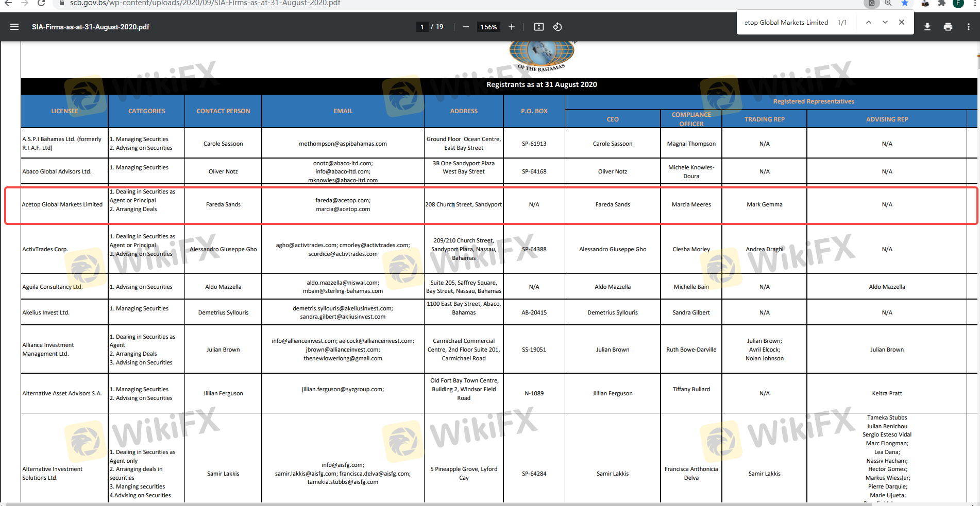980x506 pixels.
Task: Go to next search result
Action: tap(885, 23)
